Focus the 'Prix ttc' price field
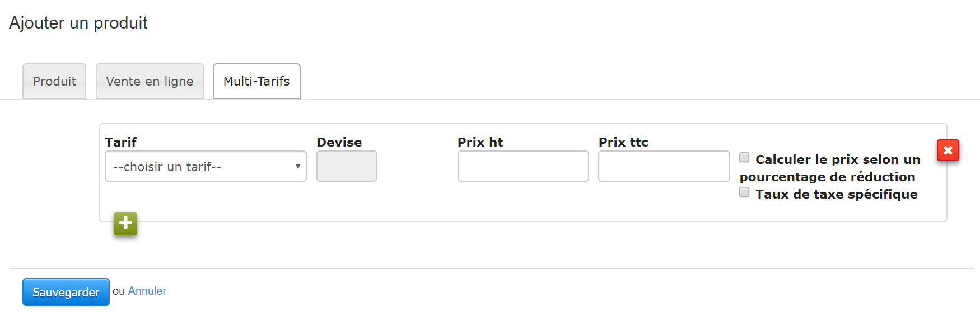The width and height of the screenshot is (980, 325). pos(663,166)
